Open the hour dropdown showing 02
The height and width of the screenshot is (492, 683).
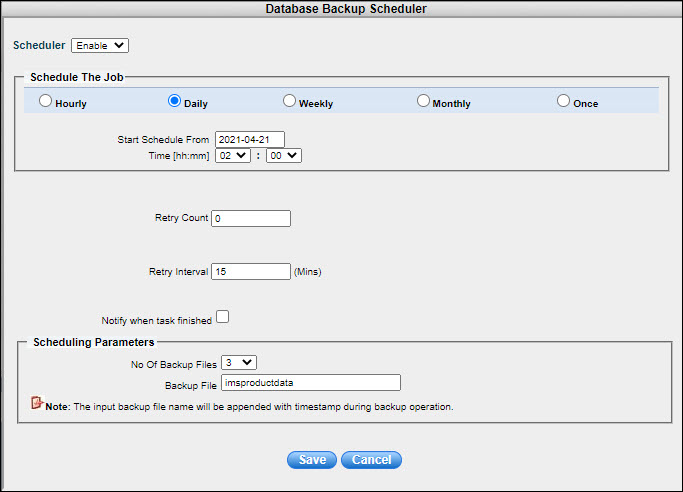click(x=231, y=155)
